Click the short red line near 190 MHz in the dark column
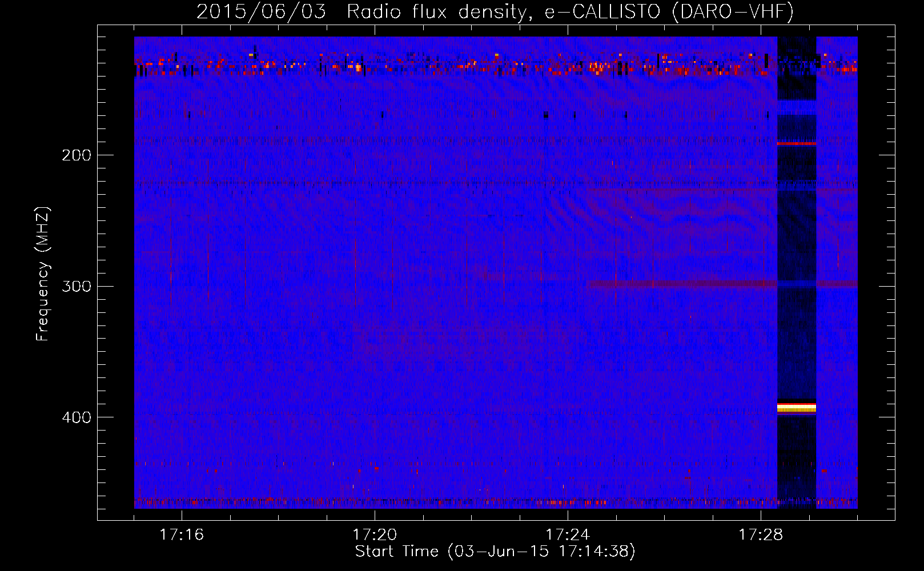The width and height of the screenshot is (924, 571). click(797, 144)
